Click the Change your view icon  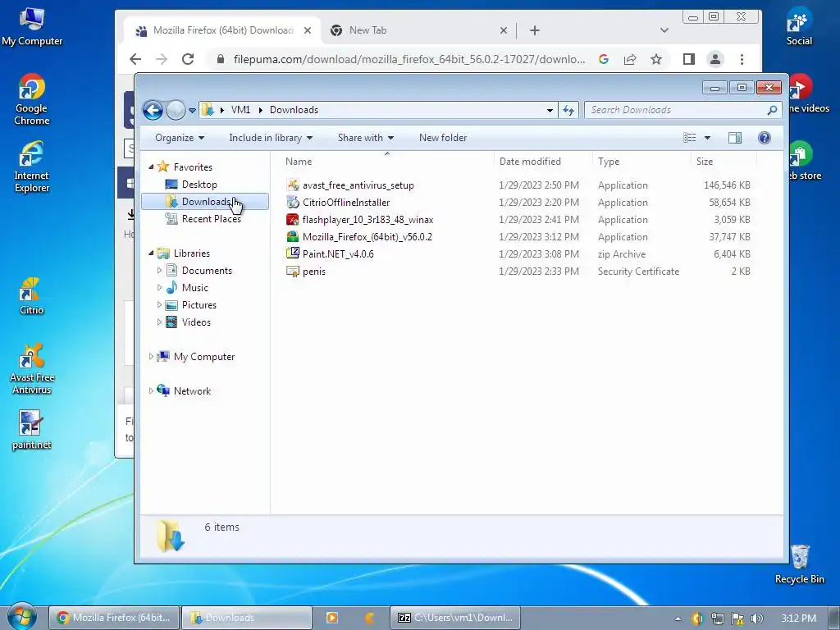pos(689,138)
